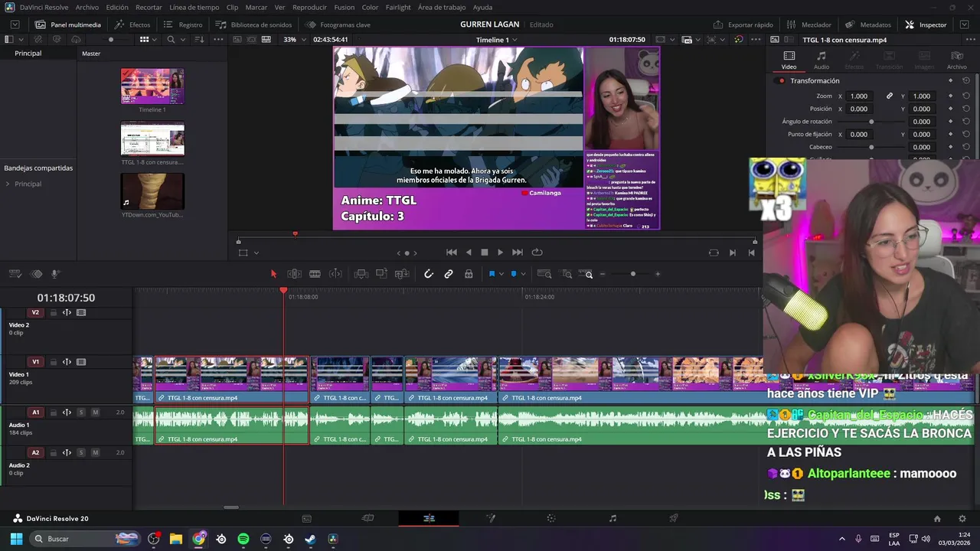This screenshot has height=551, width=980.
Task: Open viewer zoom 33% dropdown
Action: [295, 39]
